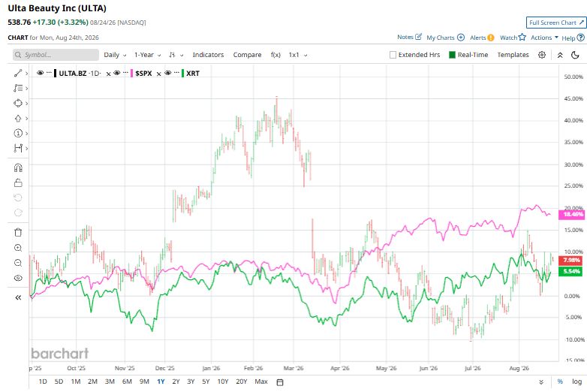The image size is (587, 392).
Task: Open the 1-Year period dropdown
Action: (147, 55)
